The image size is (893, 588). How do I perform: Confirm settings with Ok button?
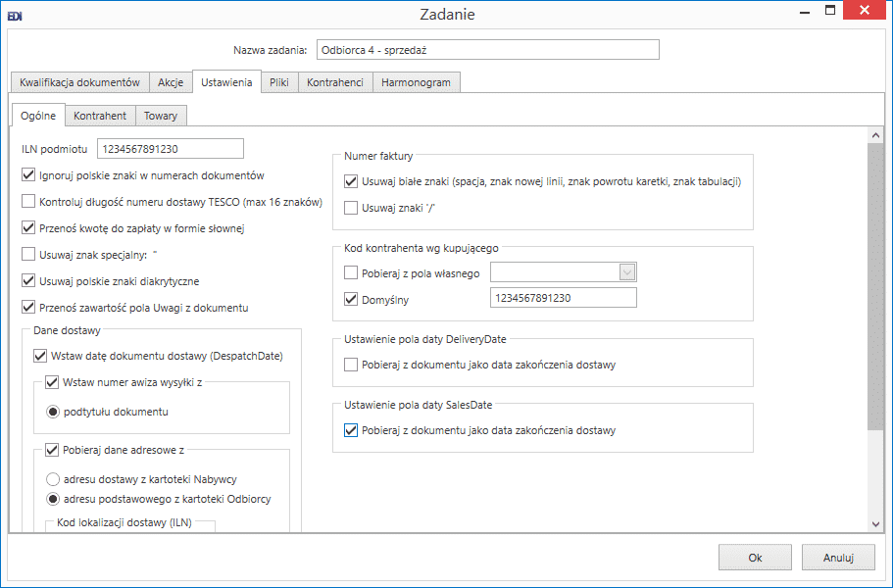tap(755, 558)
